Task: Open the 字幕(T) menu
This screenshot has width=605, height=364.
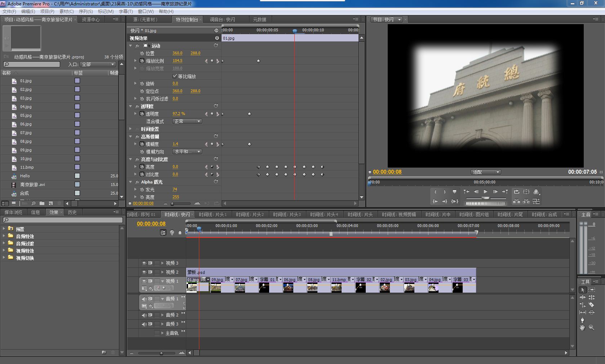Action: 126,12
